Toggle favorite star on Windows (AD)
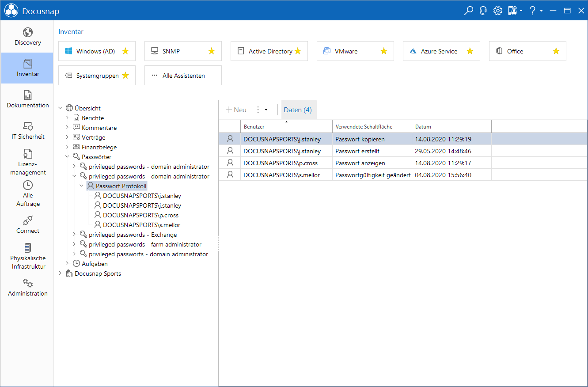Image resolution: width=588 pixels, height=387 pixels. point(125,51)
